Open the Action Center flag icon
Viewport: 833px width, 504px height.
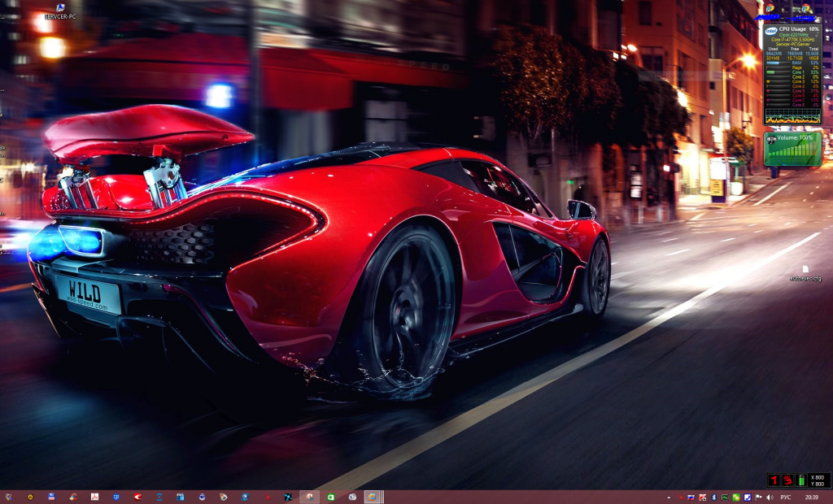(758, 497)
